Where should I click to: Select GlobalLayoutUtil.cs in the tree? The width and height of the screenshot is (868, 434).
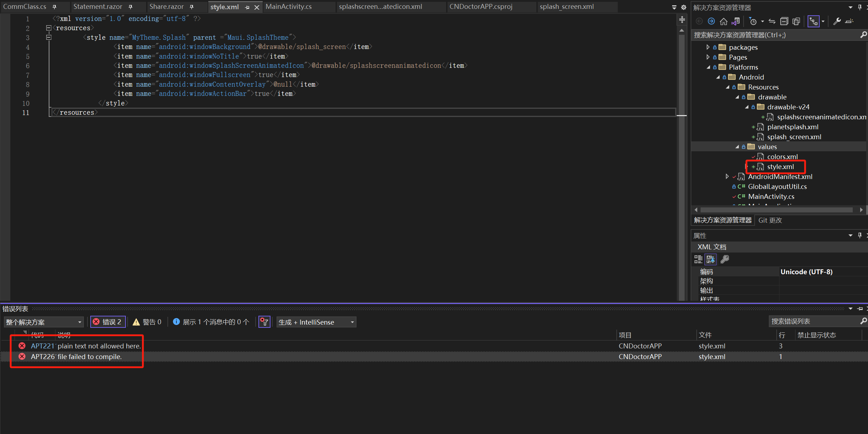point(777,186)
